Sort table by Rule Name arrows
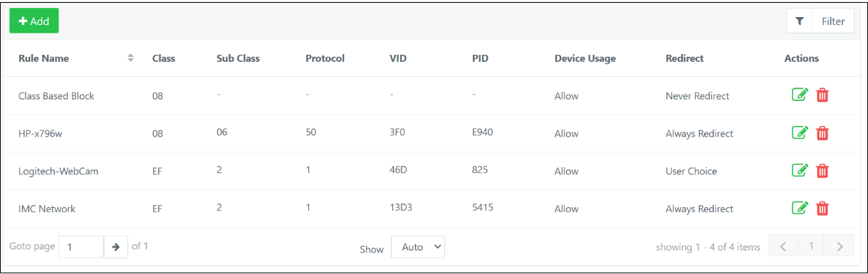This screenshot has width=868, height=274. pyautogui.click(x=130, y=58)
